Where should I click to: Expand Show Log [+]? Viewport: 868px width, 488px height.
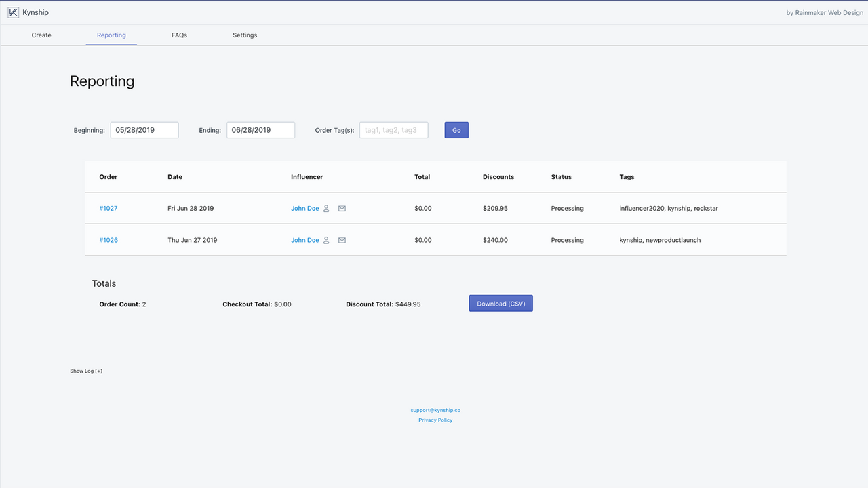click(86, 371)
